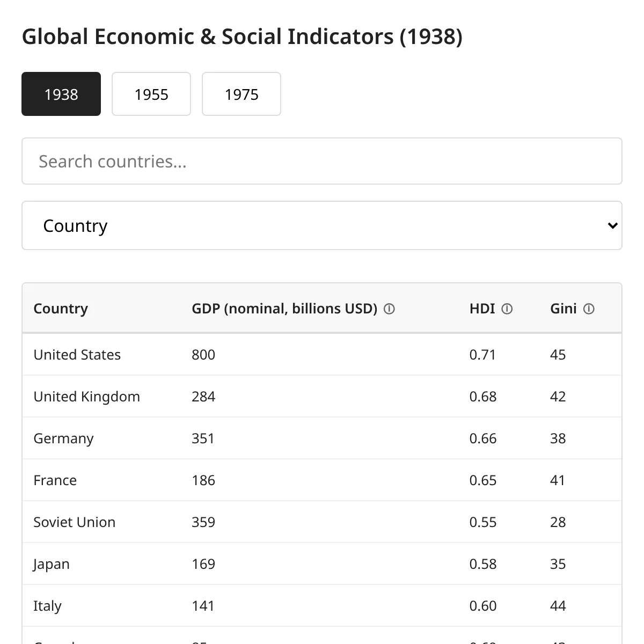Select the United Kingdom row
The width and height of the screenshot is (644, 644).
tap(322, 397)
